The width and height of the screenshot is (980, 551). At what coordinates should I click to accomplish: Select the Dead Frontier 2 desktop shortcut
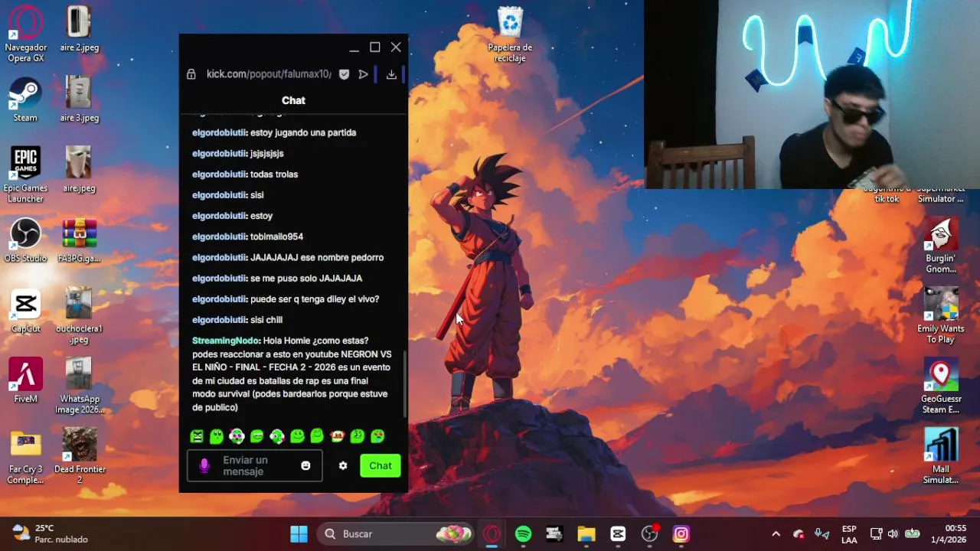79,457
